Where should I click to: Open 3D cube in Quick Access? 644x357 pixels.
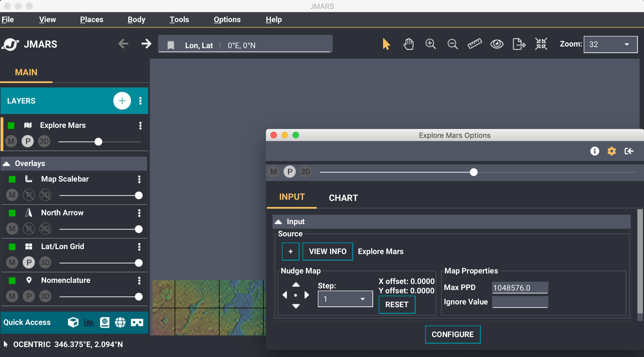pyautogui.click(x=73, y=322)
